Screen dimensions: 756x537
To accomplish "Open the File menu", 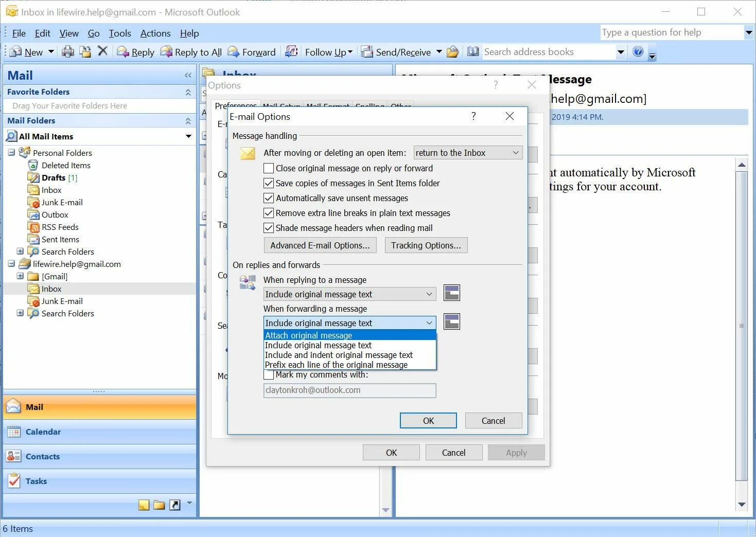I will click(x=19, y=33).
